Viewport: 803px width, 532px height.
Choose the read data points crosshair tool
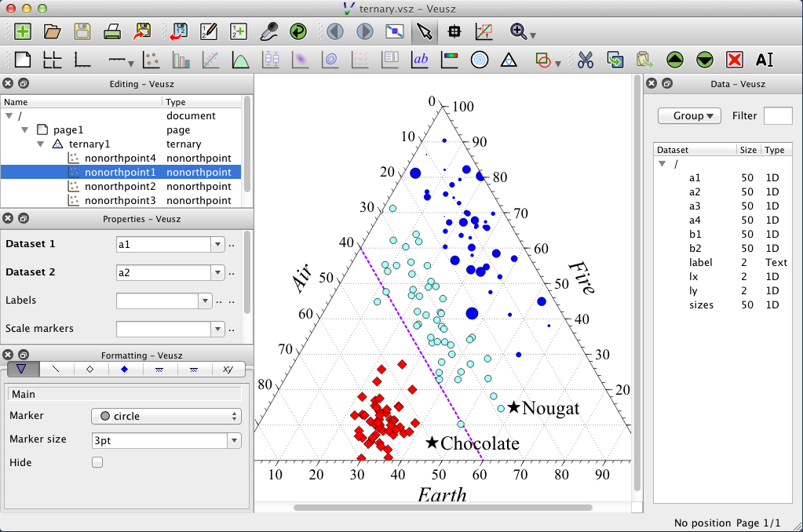tap(454, 31)
